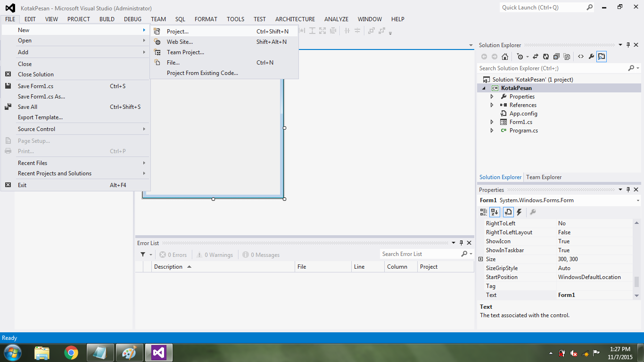644x362 pixels.
Task: Toggle the 0 Warnings filter in Error List
Action: [x=215, y=255]
